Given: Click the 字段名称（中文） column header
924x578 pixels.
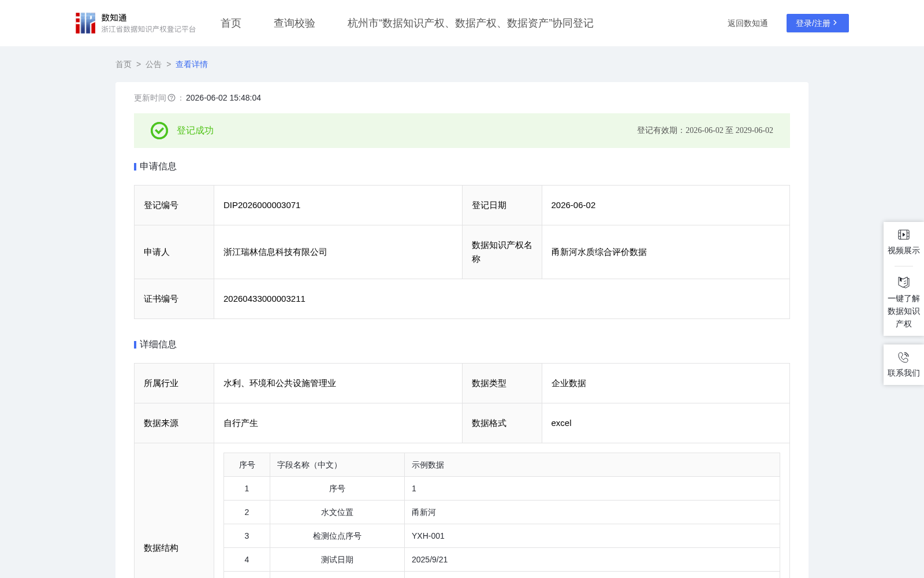Looking at the screenshot, I should pos(337,465).
